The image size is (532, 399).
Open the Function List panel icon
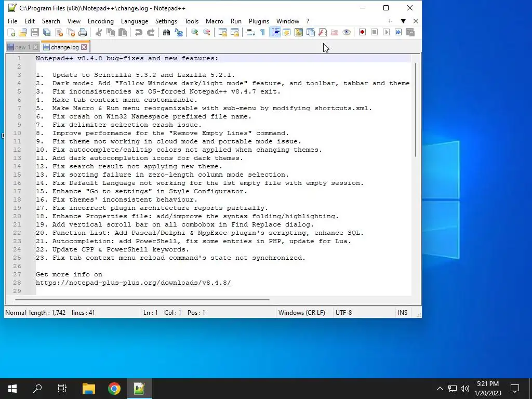point(322,32)
